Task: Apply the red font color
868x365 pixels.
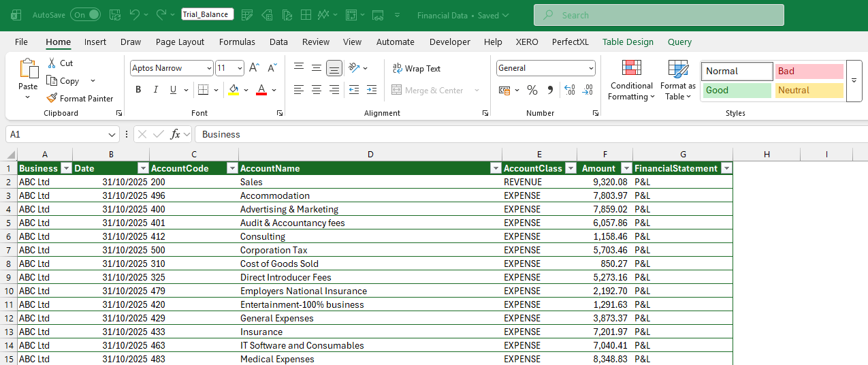Action: pos(261,90)
